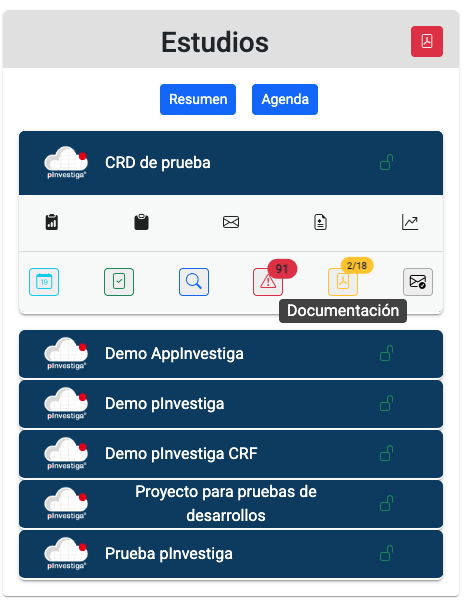The image size is (468, 605).
Task: Click the red PDF export icon in the header
Action: 426,41
